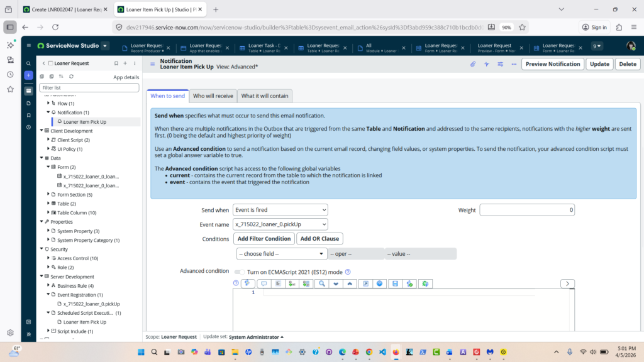Switch to What it will contain tab
The width and height of the screenshot is (644, 362).
tap(265, 96)
